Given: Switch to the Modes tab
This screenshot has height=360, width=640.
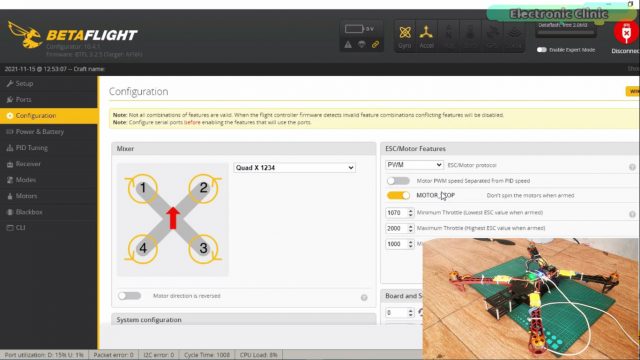Looking at the screenshot, I should pyautogui.click(x=49, y=180).
